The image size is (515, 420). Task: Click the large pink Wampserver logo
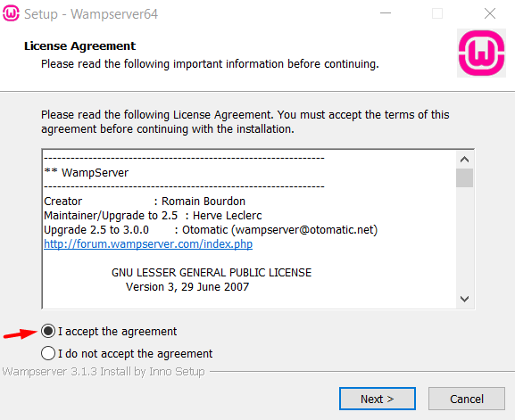[x=481, y=54]
